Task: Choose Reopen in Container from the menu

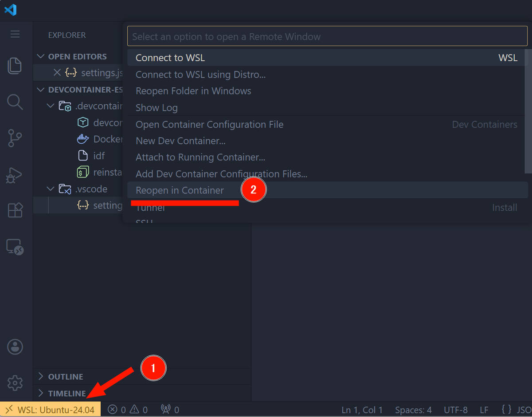Action: pyautogui.click(x=180, y=190)
